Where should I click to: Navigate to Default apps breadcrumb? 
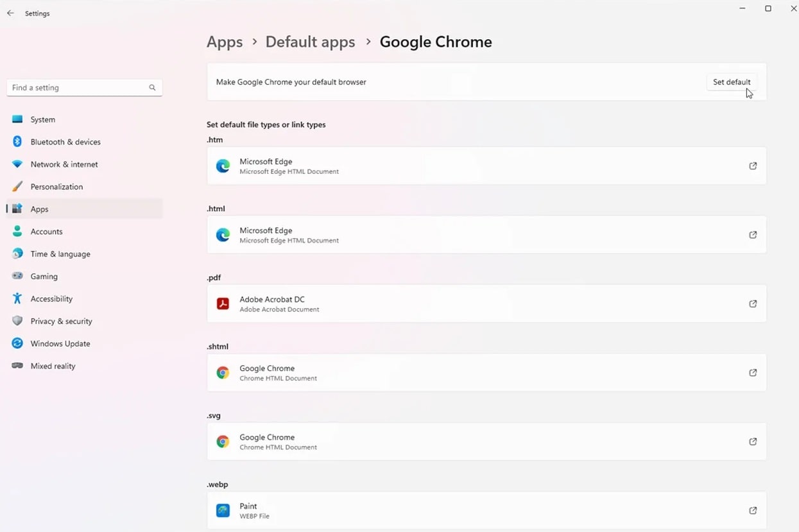(x=310, y=42)
